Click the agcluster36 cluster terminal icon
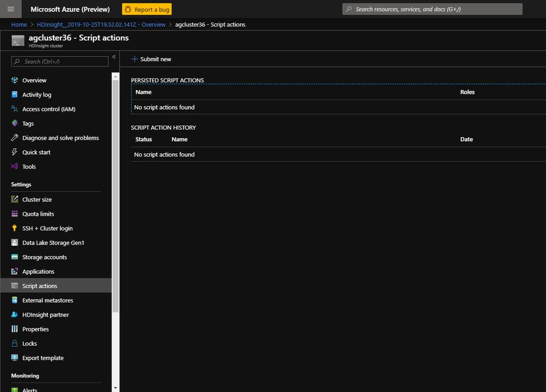The width and height of the screenshot is (546, 392). tap(17, 41)
